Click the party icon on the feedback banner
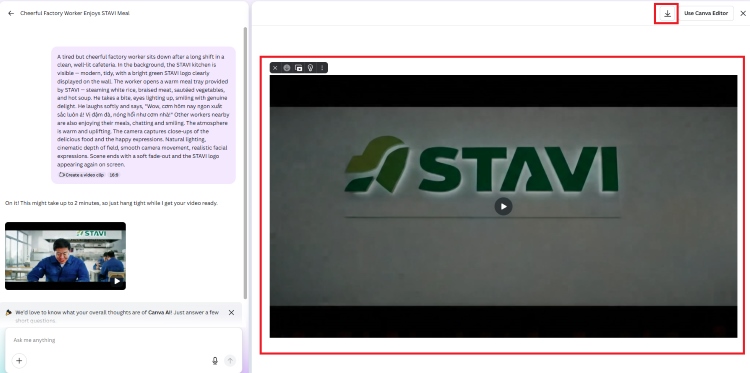750x373 pixels. pyautogui.click(x=9, y=313)
